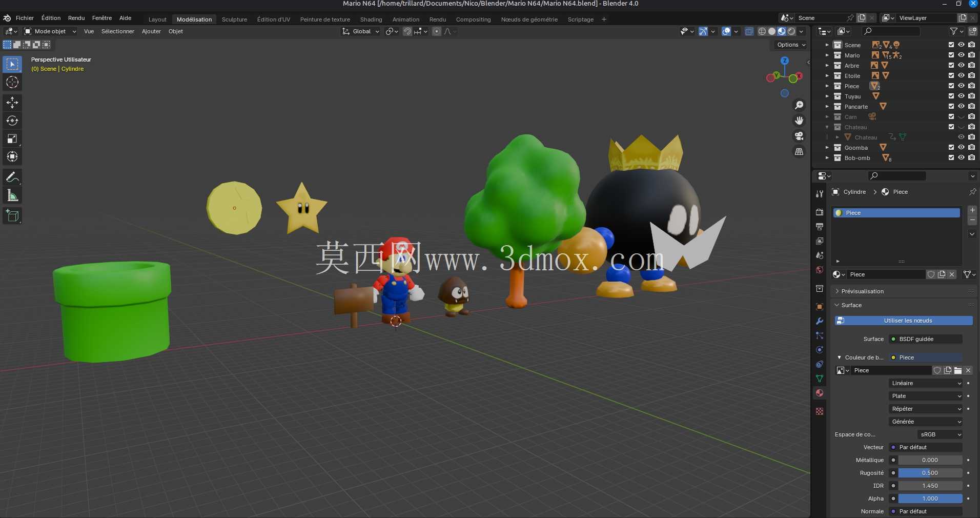Click the Utiliser les nœuds button

904,321
